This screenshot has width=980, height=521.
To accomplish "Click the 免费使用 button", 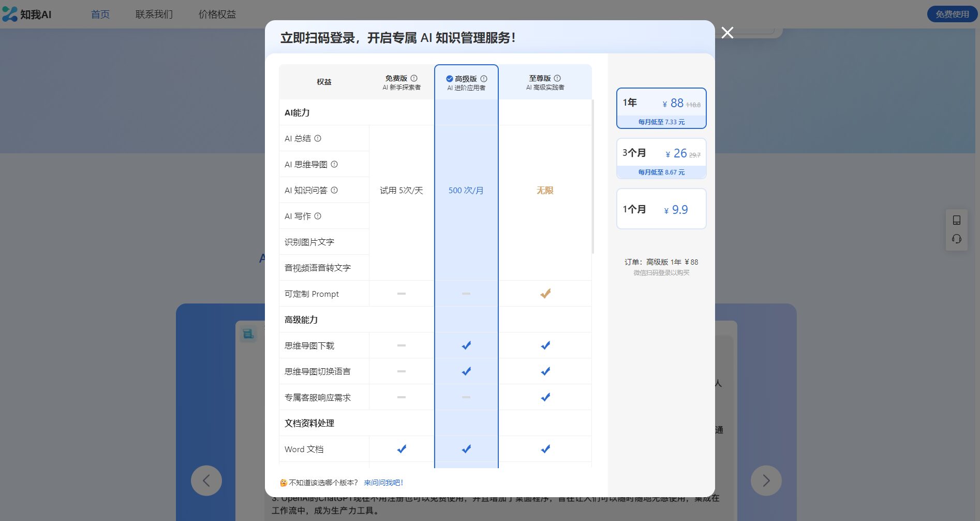I will click(952, 15).
